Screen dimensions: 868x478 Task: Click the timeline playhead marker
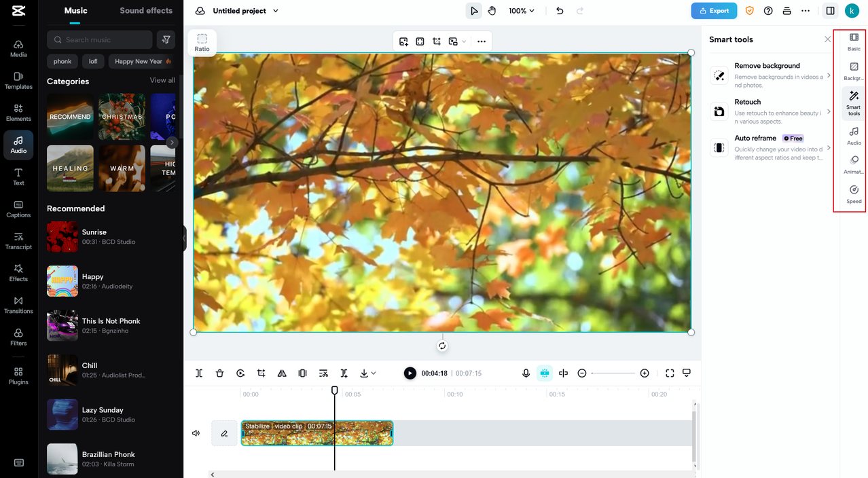pyautogui.click(x=334, y=390)
